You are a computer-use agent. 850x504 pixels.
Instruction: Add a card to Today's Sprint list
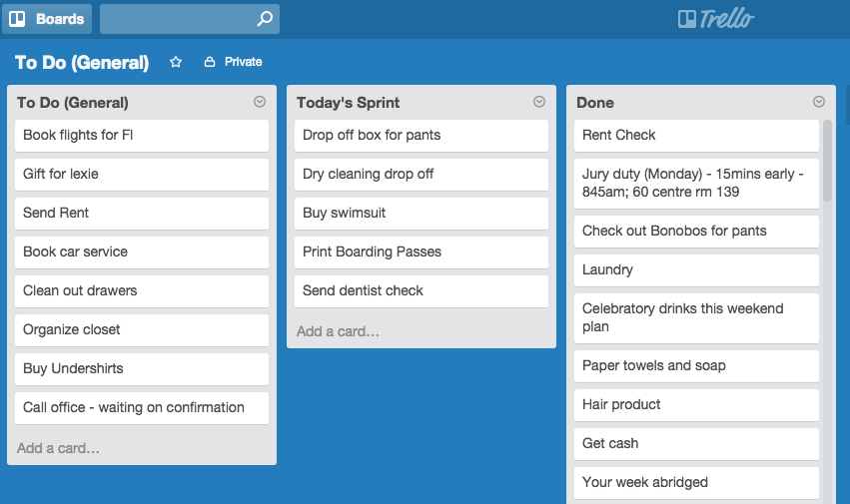click(338, 331)
